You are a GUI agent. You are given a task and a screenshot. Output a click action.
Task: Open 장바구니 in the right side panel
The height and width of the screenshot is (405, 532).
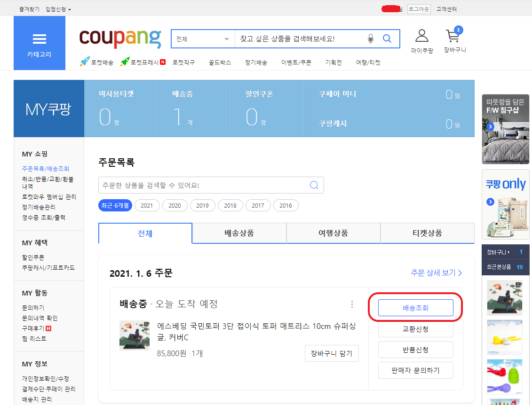[x=505, y=252]
